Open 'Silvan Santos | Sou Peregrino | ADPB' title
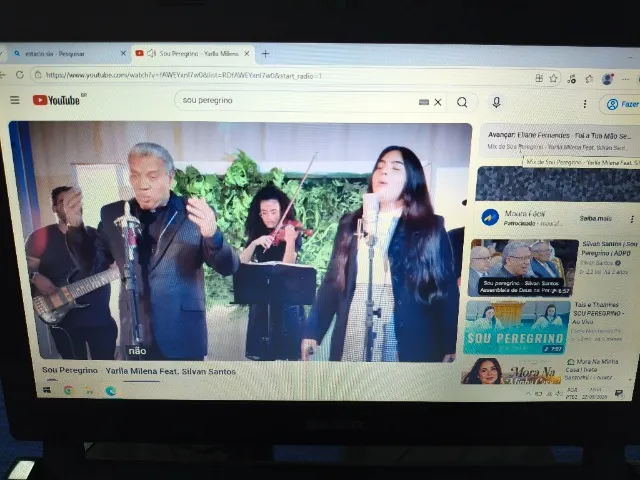Viewport: 640px width, 480px height. point(609,248)
